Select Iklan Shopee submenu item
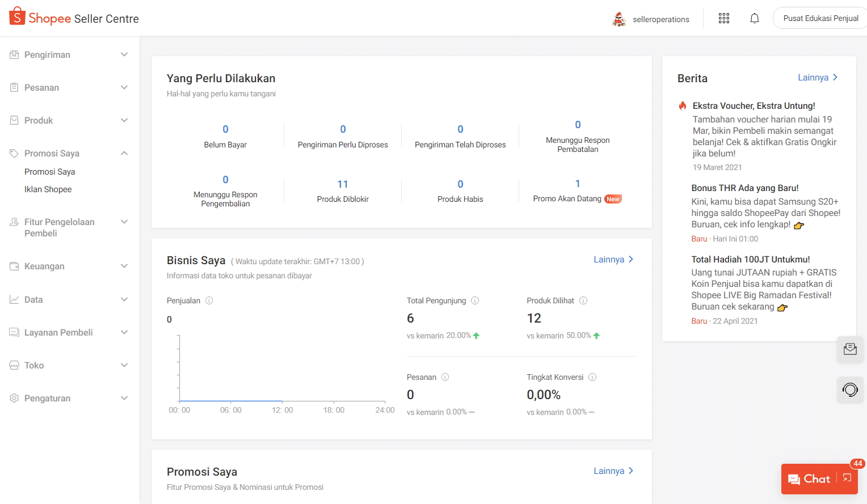This screenshot has height=504, width=867. [x=48, y=189]
